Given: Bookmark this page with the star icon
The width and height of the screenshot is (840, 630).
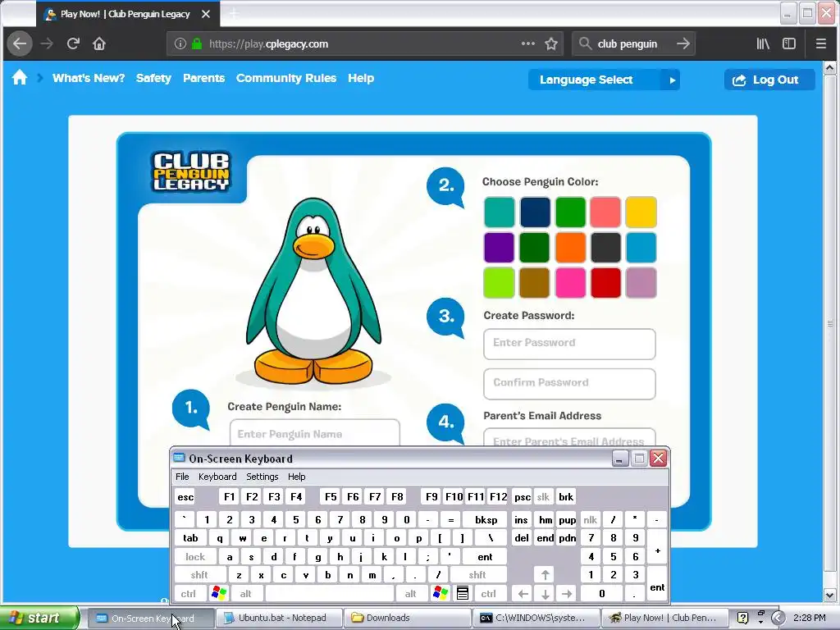Looking at the screenshot, I should 551,43.
